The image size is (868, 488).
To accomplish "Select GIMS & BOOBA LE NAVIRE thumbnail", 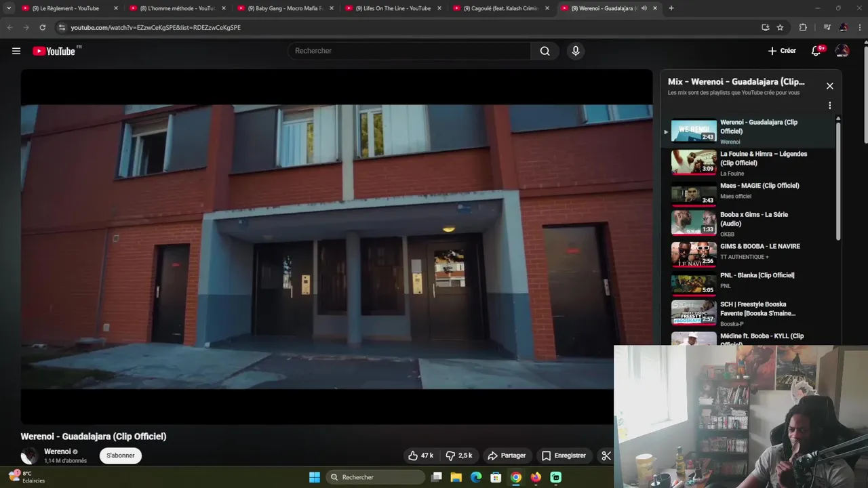I will point(694,254).
